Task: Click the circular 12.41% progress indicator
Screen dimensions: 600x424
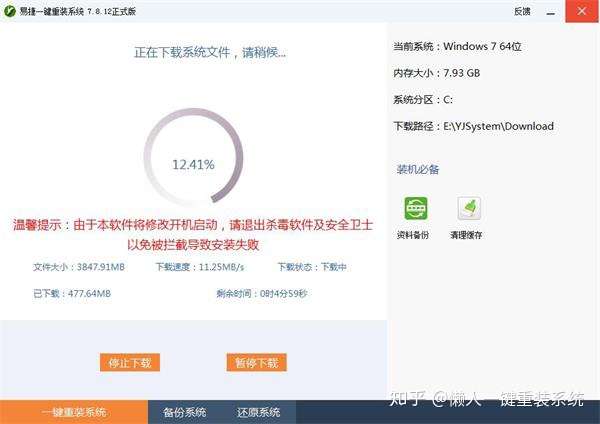Action: tap(193, 157)
